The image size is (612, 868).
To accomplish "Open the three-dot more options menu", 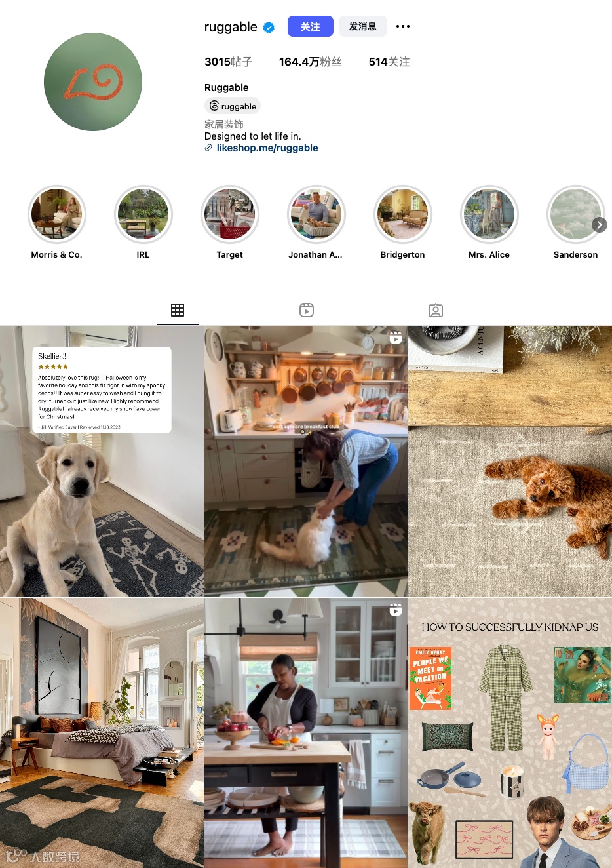I will tap(403, 26).
